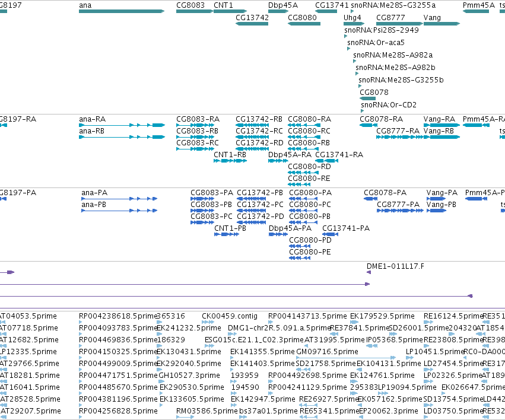This screenshot has height=420, width=505.
Task: Click the CG13741-RA transcript label
Action: click(339, 155)
